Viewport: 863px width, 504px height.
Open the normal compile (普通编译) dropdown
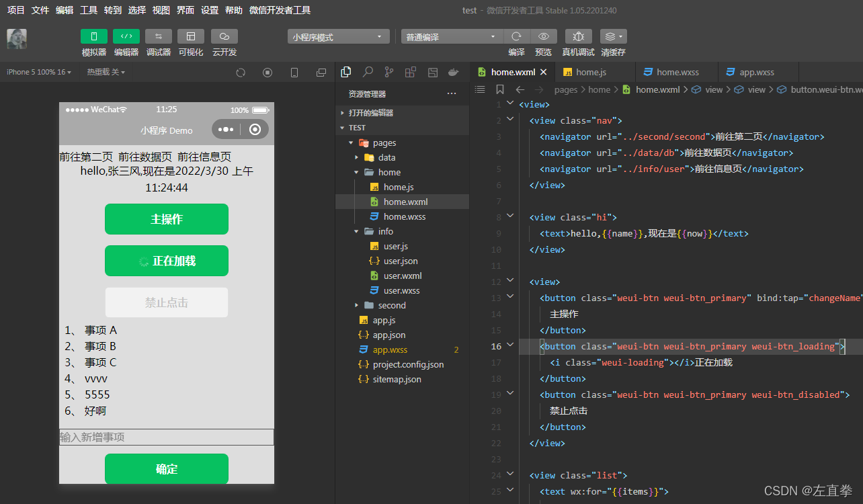coord(452,37)
